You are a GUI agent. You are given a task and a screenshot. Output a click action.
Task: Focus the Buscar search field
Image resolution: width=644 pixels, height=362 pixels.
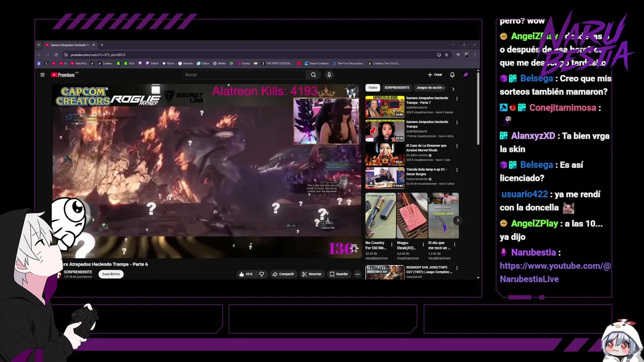[x=245, y=75]
